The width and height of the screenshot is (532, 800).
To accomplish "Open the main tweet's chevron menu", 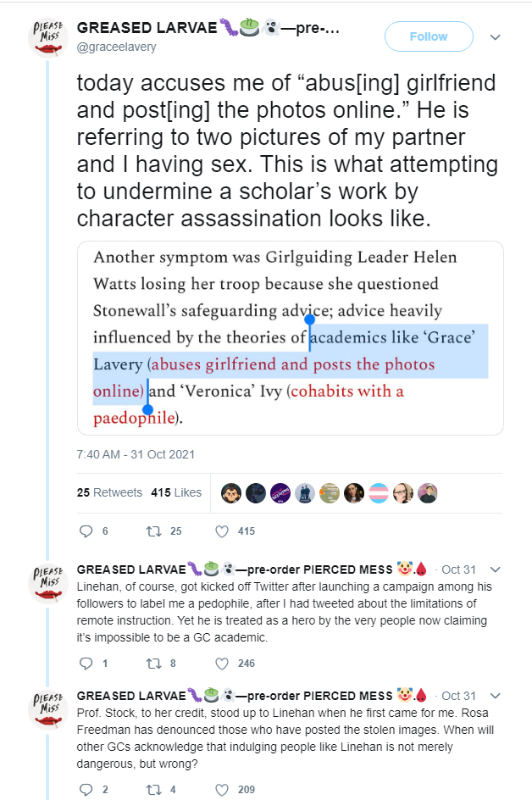I will click(496, 37).
